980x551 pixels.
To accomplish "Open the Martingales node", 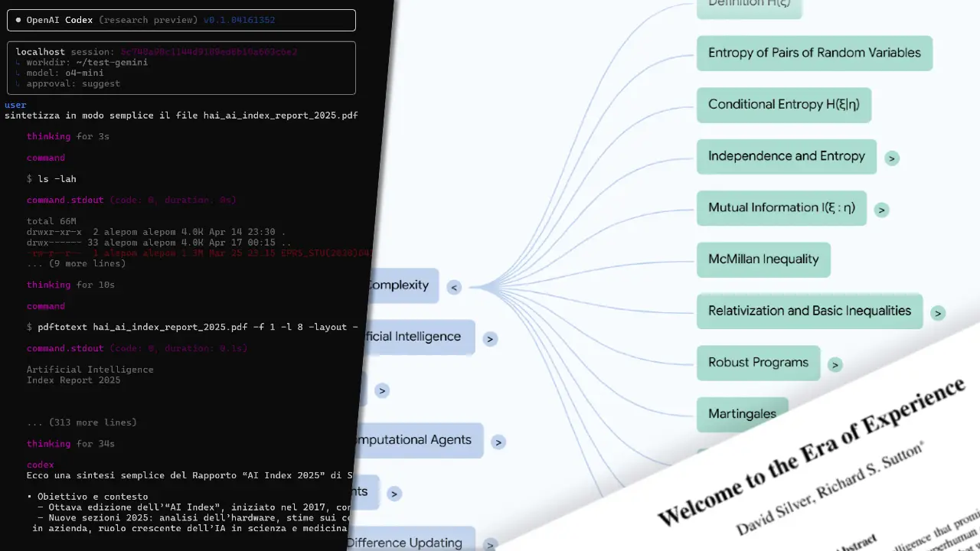I will [742, 414].
